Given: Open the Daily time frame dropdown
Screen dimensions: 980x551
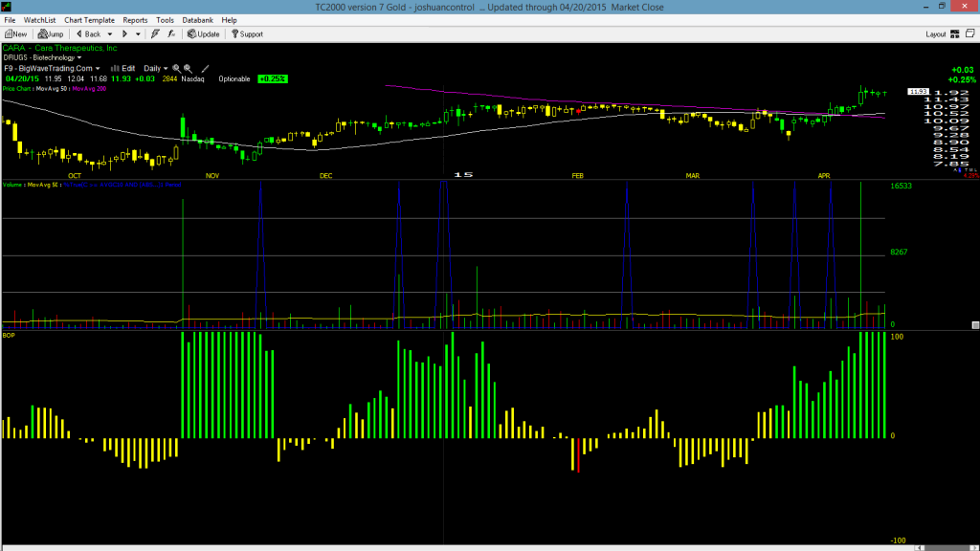Looking at the screenshot, I should point(155,69).
